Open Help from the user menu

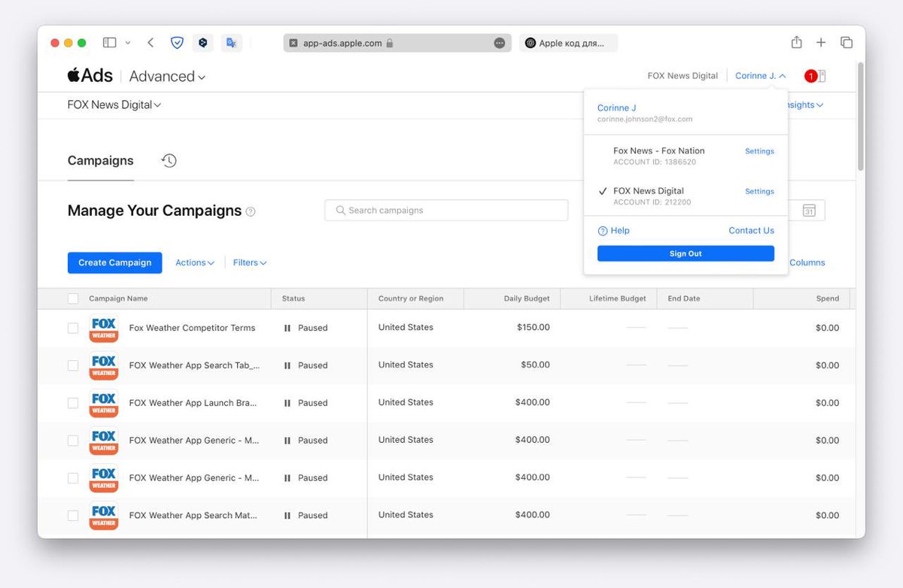(x=613, y=231)
